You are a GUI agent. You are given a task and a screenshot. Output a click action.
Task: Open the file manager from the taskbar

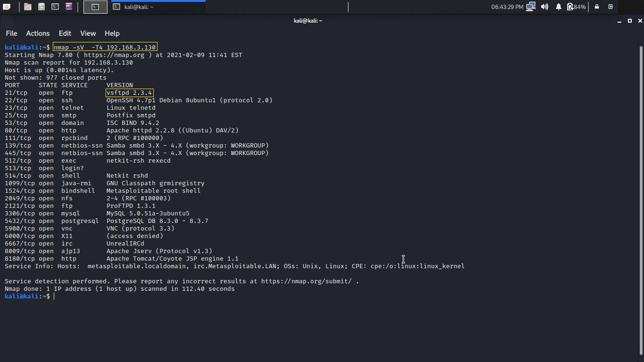pos(41,7)
